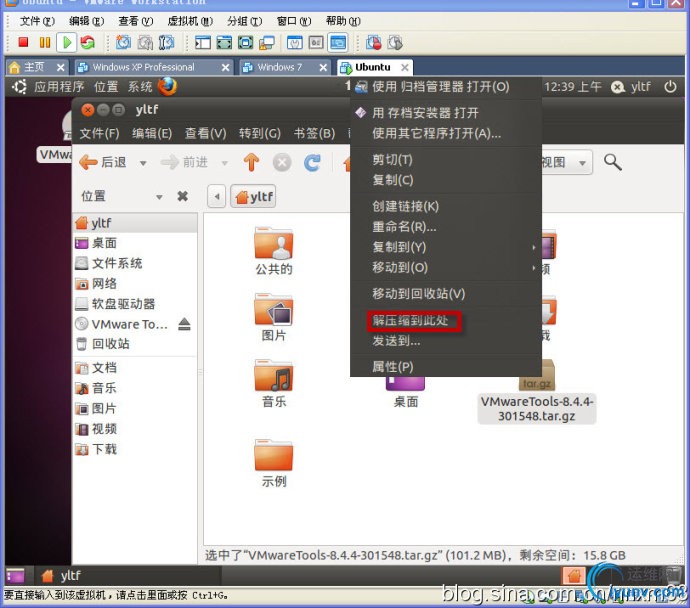Close the places sidebar with the X
Image resolution: width=690 pixels, height=608 pixels.
[x=182, y=196]
